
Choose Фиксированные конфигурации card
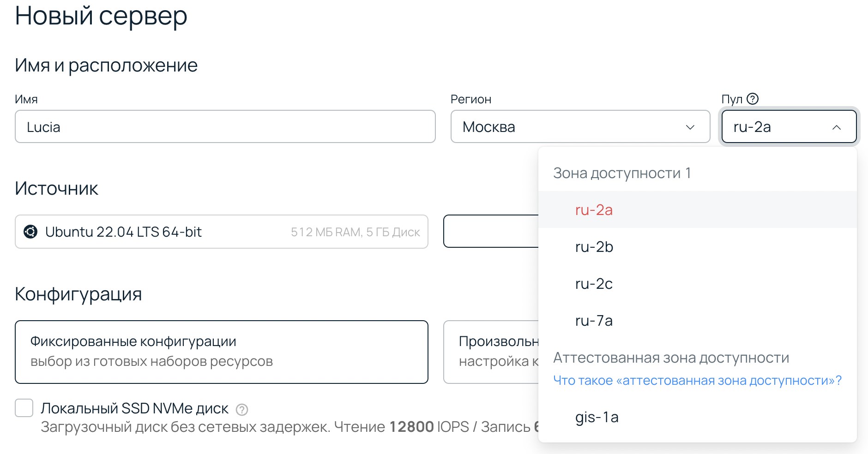[222, 352]
